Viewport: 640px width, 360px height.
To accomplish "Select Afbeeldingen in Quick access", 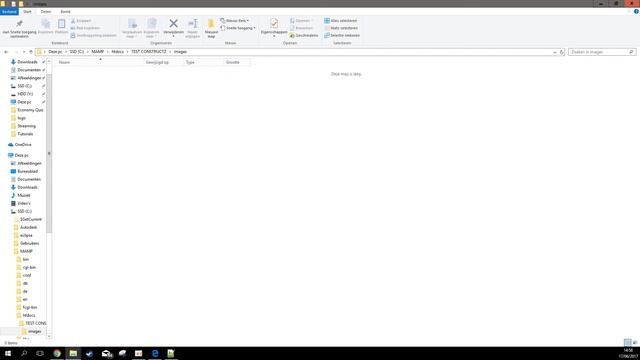I will (29, 78).
